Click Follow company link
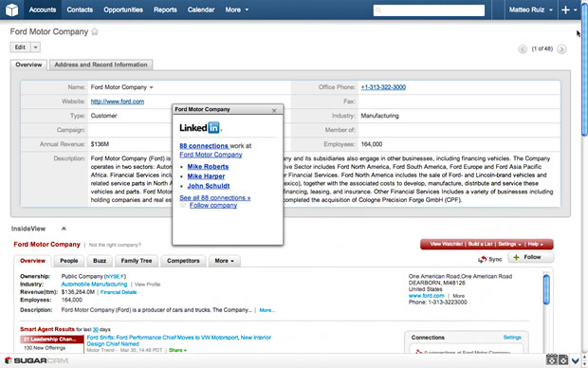The image size is (588, 368). 213,206
